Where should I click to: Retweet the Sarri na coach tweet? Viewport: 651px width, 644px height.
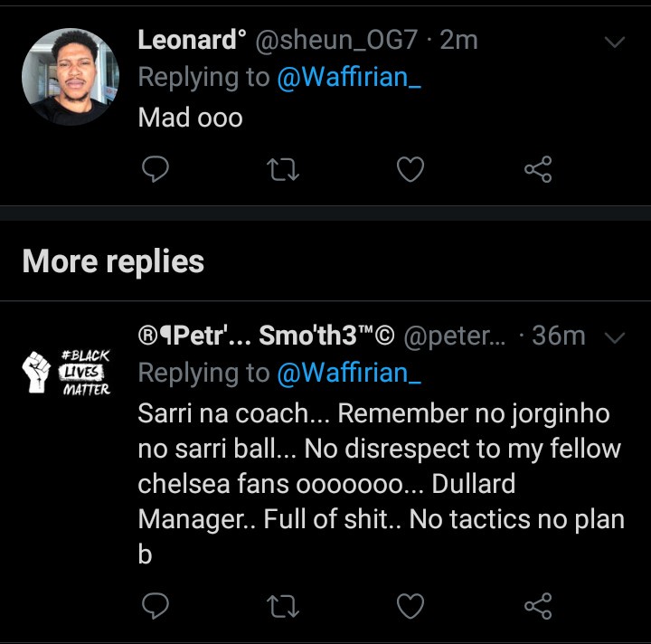284,605
